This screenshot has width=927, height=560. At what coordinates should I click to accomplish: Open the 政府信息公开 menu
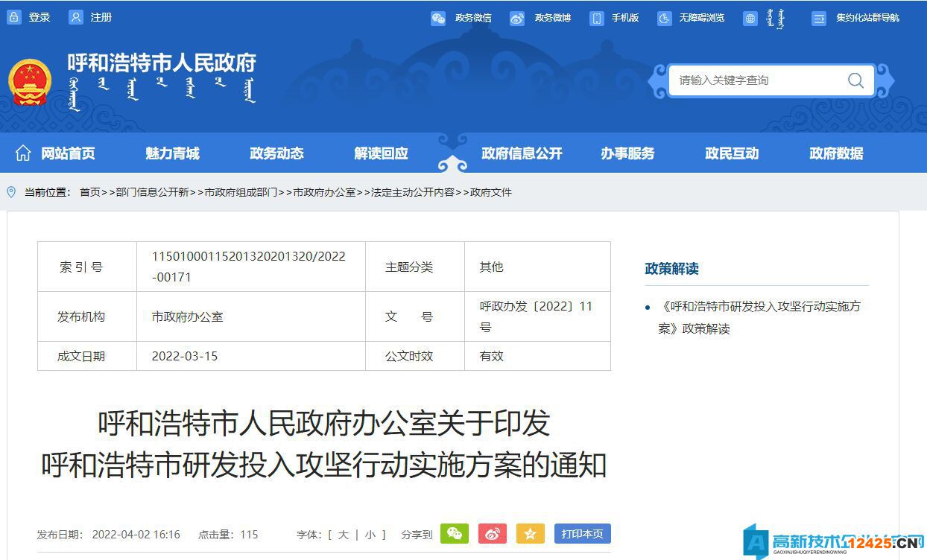(522, 153)
